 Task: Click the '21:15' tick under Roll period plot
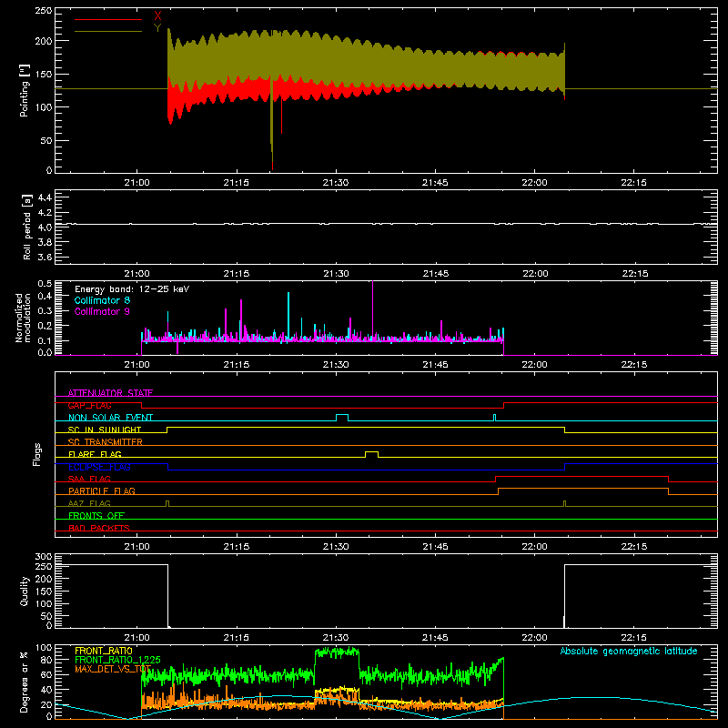pos(237,274)
